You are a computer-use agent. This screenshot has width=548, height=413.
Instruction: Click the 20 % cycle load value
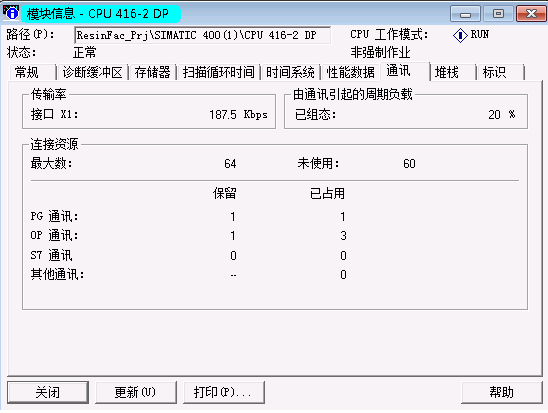(502, 115)
